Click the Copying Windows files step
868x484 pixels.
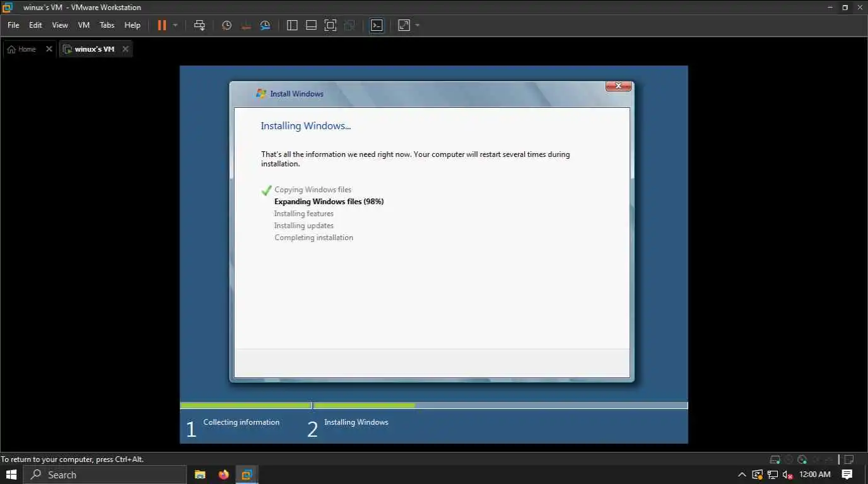coord(313,190)
